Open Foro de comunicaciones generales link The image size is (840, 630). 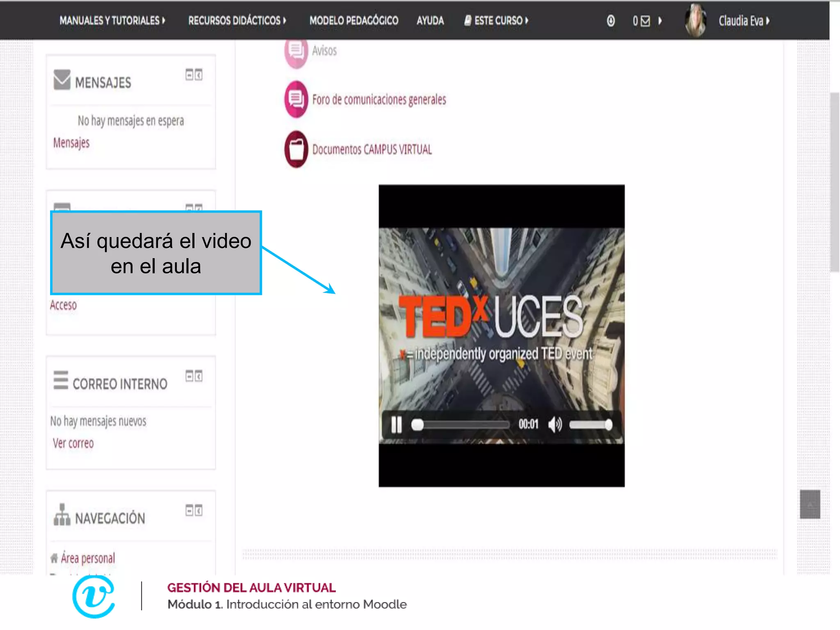pos(379,100)
